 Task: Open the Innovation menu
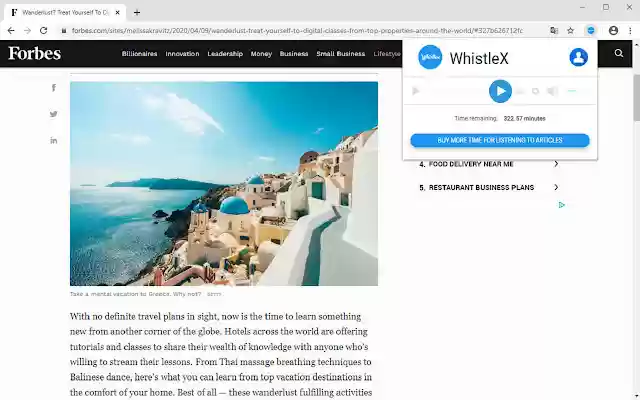[182, 54]
